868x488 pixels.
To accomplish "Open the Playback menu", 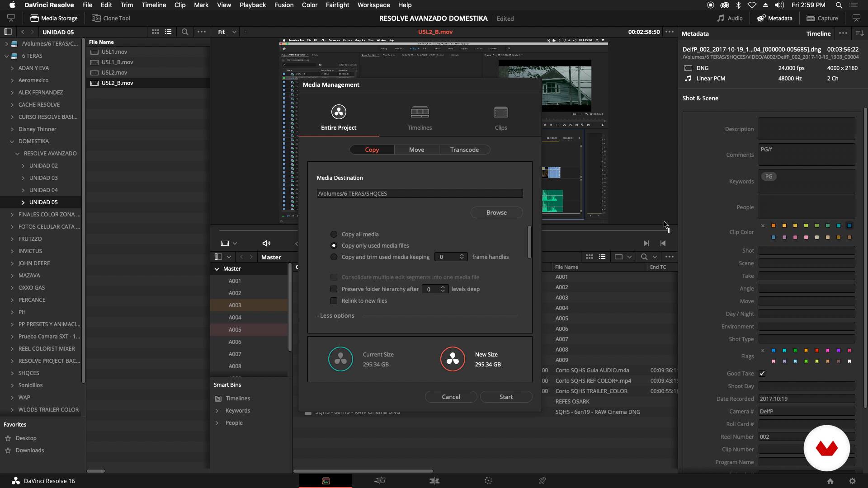I will [253, 5].
